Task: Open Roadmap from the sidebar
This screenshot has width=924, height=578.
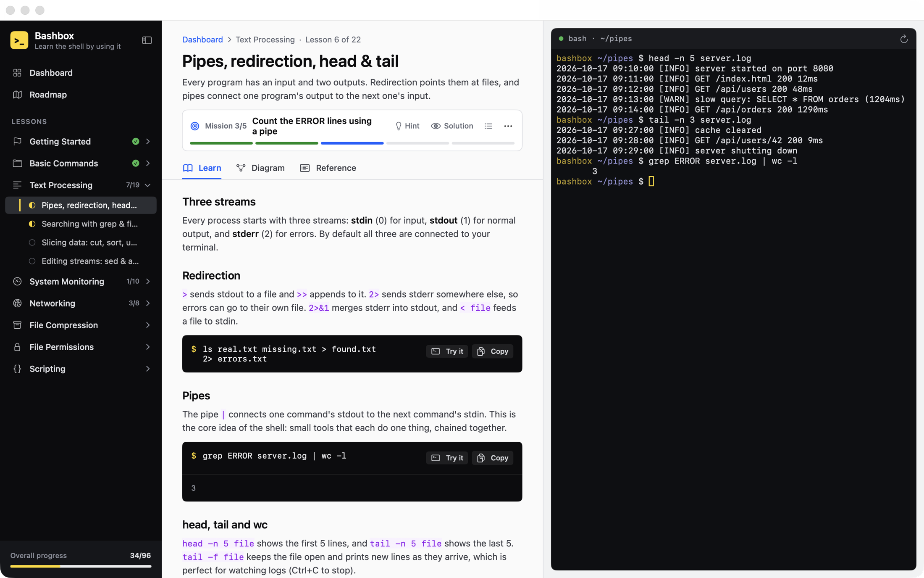Action: pyautogui.click(x=81, y=95)
